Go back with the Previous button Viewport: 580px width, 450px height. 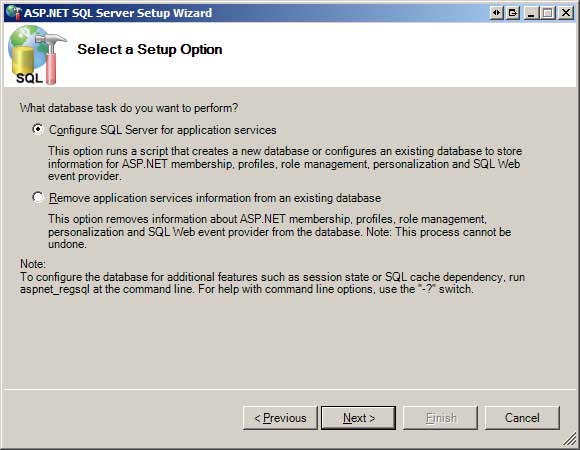(x=280, y=418)
